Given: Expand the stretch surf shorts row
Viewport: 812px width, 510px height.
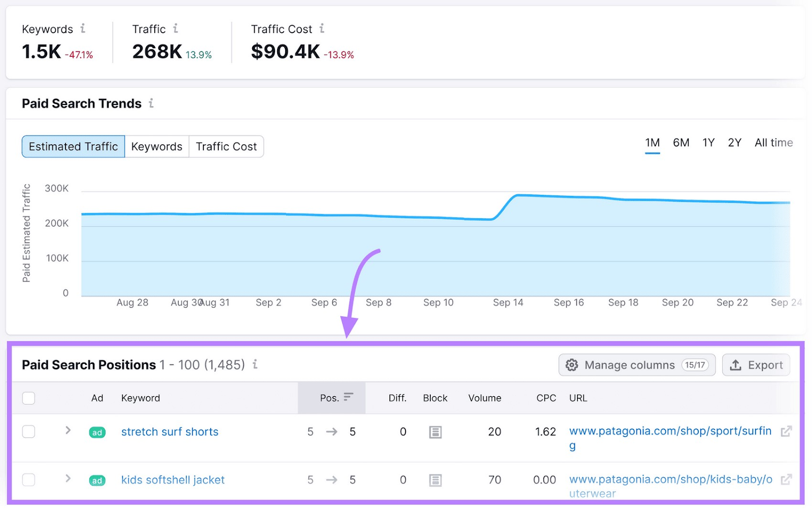Looking at the screenshot, I should (67, 431).
